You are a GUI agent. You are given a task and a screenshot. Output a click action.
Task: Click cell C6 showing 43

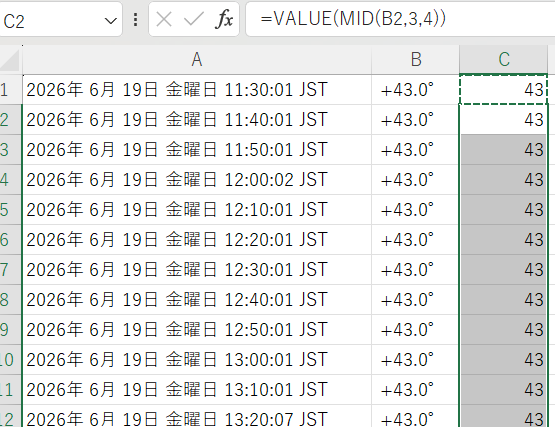[x=504, y=240]
